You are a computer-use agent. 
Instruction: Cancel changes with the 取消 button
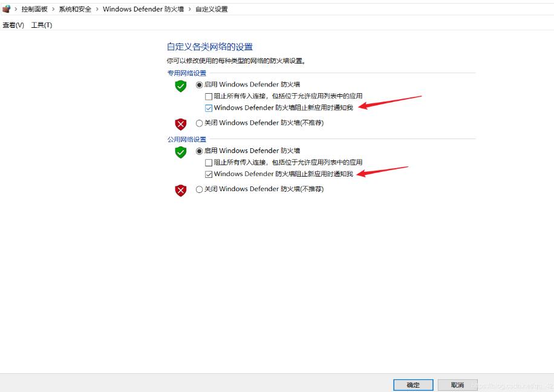(458, 385)
